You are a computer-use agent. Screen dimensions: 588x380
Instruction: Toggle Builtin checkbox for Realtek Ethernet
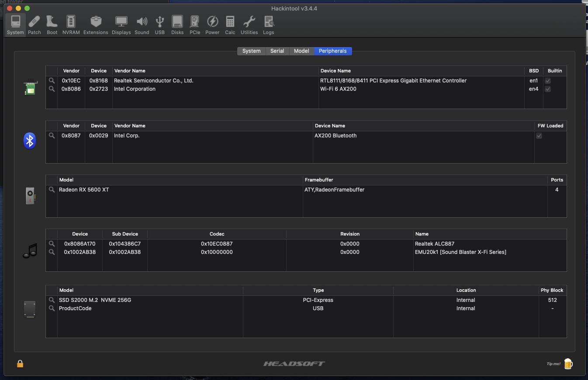click(x=547, y=81)
